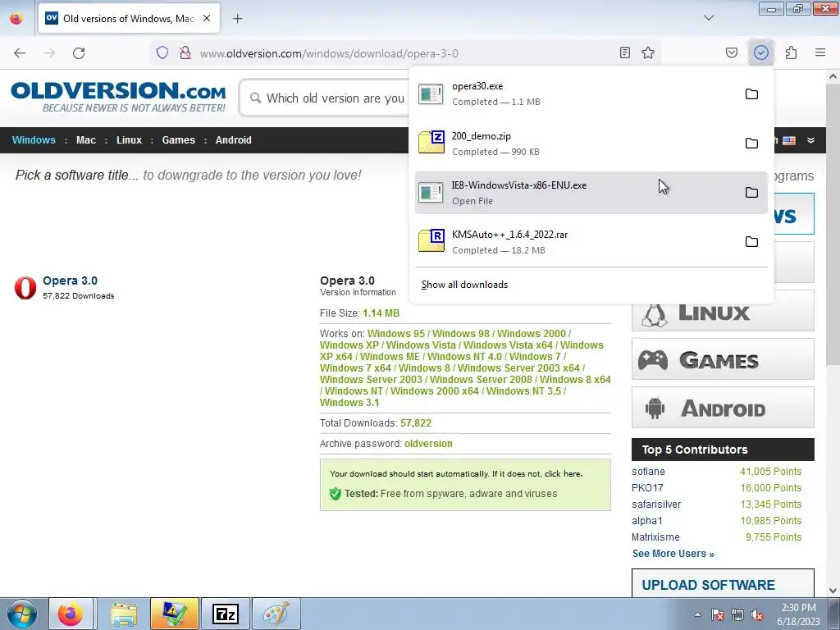Open the tracking protection shield icon
The width and height of the screenshot is (840, 630).
point(162,53)
